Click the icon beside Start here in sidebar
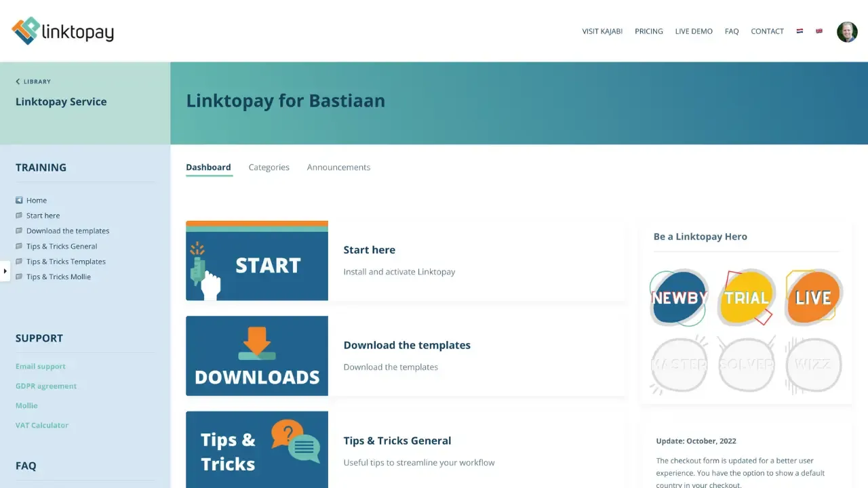The width and height of the screenshot is (868, 488). tap(19, 216)
